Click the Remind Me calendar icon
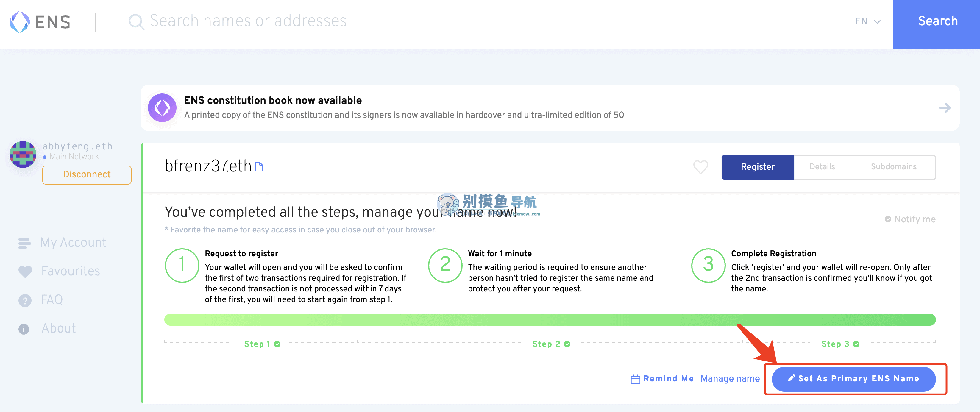Viewport: 980px width, 412px height. pos(635,379)
